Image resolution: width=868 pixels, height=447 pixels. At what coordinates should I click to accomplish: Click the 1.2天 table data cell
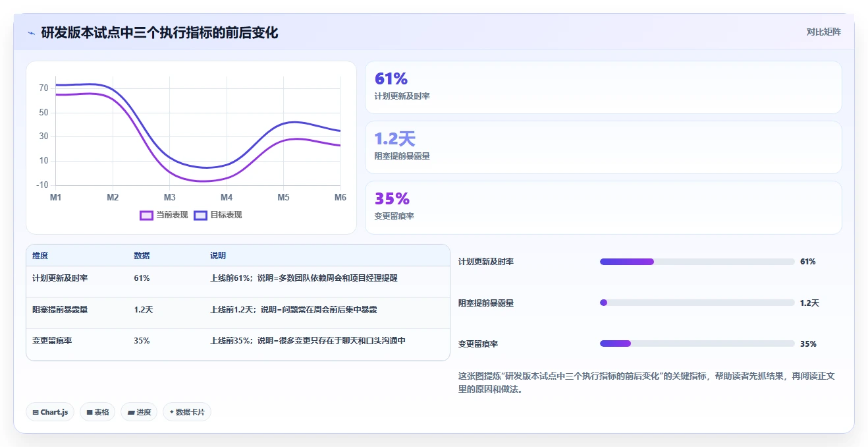[144, 309]
